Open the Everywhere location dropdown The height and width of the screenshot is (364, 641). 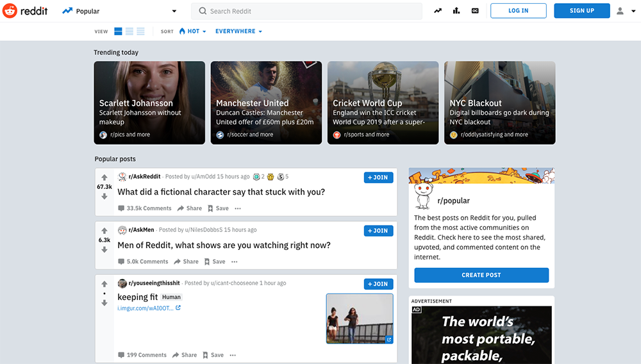[238, 31]
